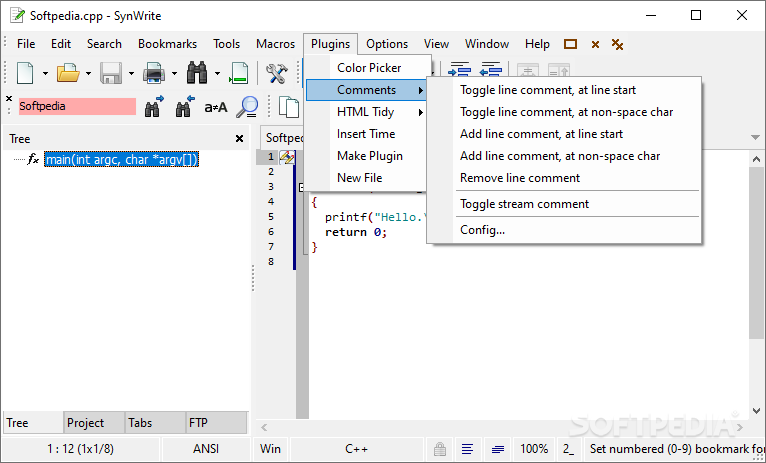Expand the Comments submenu entry
The height and width of the screenshot is (463, 766).
(x=367, y=90)
